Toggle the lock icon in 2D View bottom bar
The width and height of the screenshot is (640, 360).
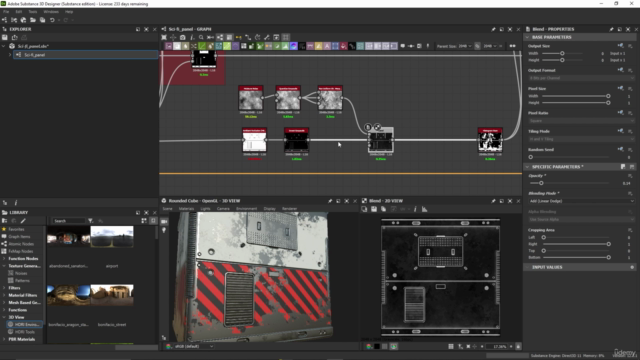pos(518,347)
